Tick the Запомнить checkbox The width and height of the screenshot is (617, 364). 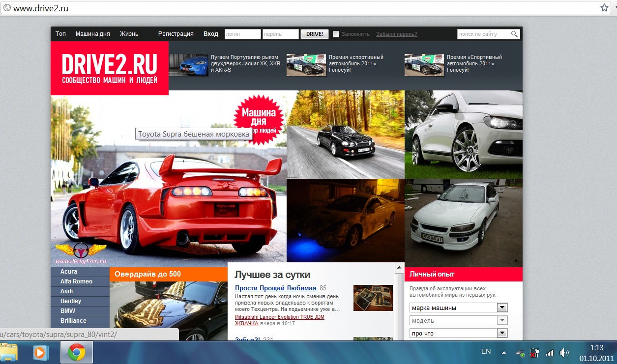click(x=336, y=34)
